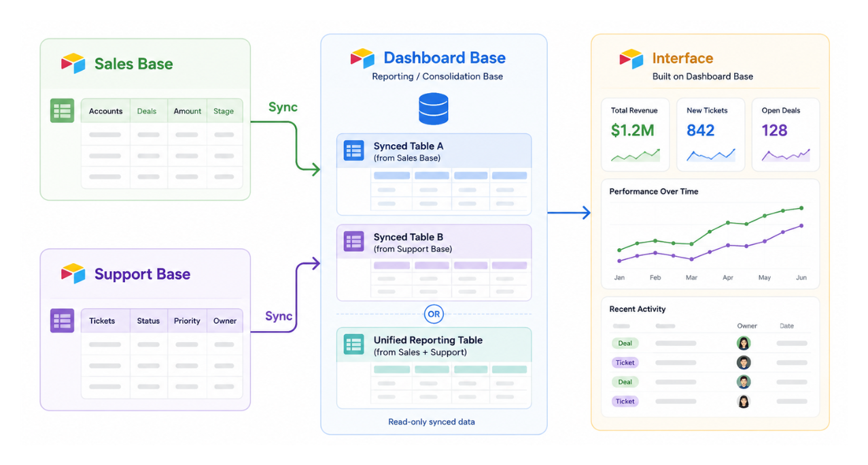The width and height of the screenshot is (868, 465).
Task: Click the Synced Table A label
Action: pyautogui.click(x=409, y=146)
